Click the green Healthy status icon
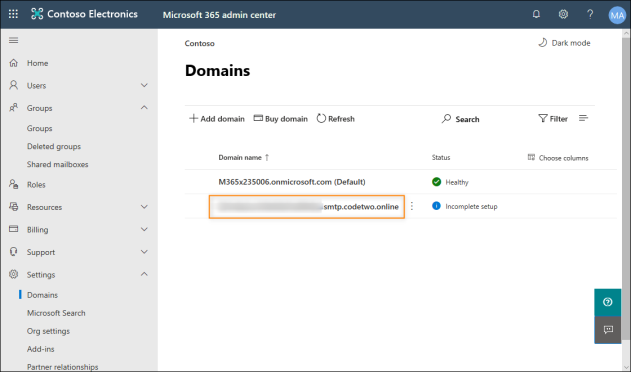This screenshot has width=631, height=372. click(x=436, y=182)
